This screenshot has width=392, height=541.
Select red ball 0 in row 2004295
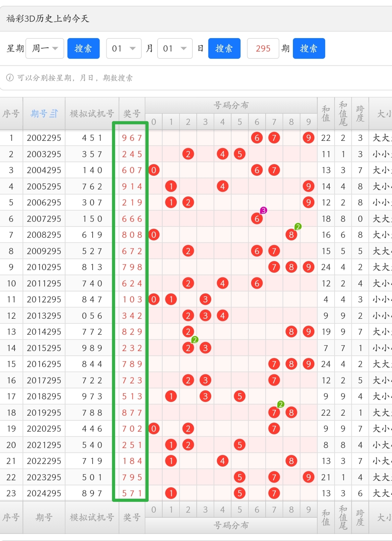(154, 170)
